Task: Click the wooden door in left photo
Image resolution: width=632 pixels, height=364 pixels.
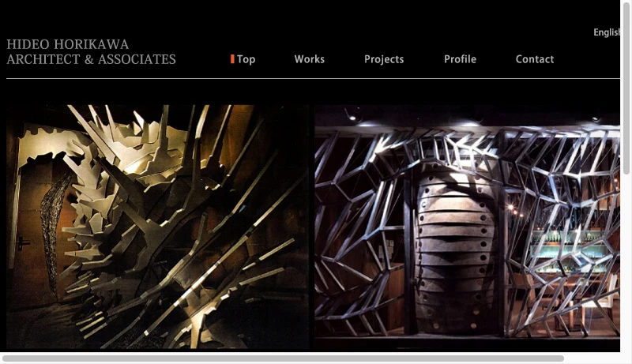Action: pyautogui.click(x=32, y=237)
